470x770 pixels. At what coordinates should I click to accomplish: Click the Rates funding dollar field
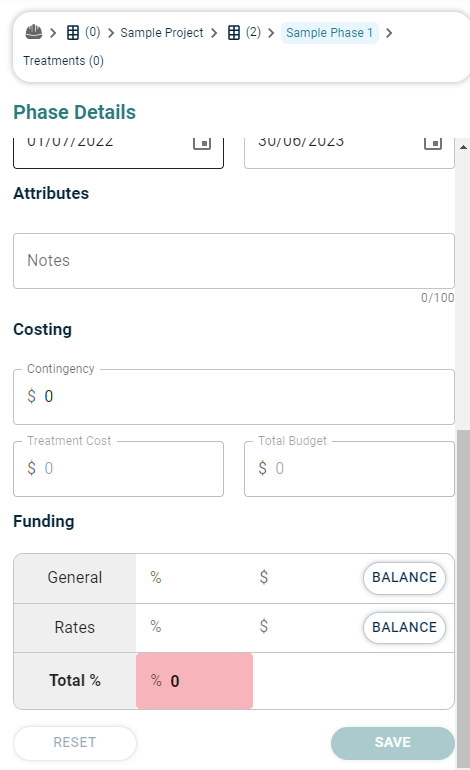pyautogui.click(x=304, y=627)
